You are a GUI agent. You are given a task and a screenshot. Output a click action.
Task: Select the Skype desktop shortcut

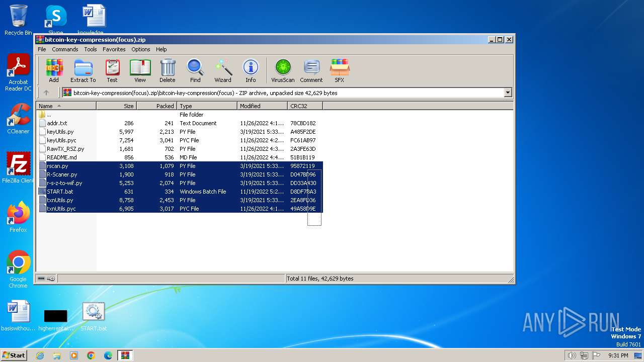(55, 20)
